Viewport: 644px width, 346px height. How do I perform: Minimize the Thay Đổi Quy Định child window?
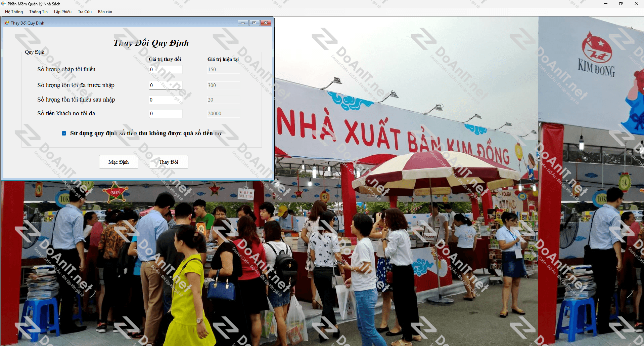243,23
